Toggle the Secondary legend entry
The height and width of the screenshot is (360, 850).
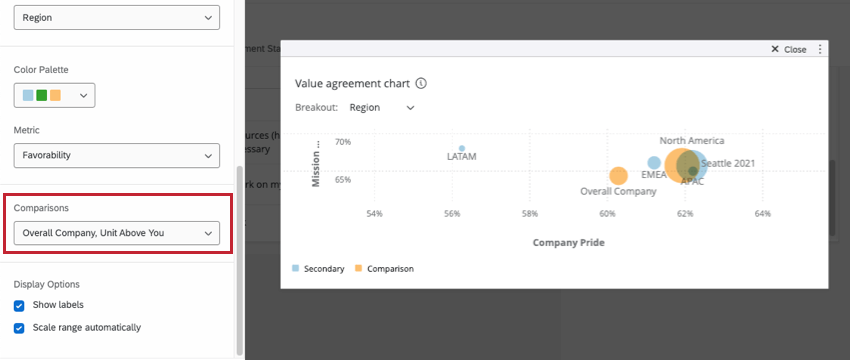(x=318, y=268)
